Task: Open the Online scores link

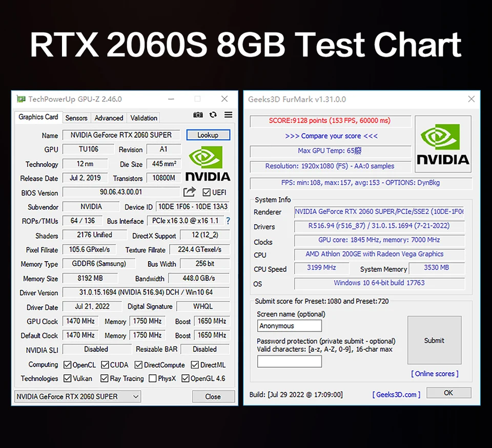Action: [435, 374]
